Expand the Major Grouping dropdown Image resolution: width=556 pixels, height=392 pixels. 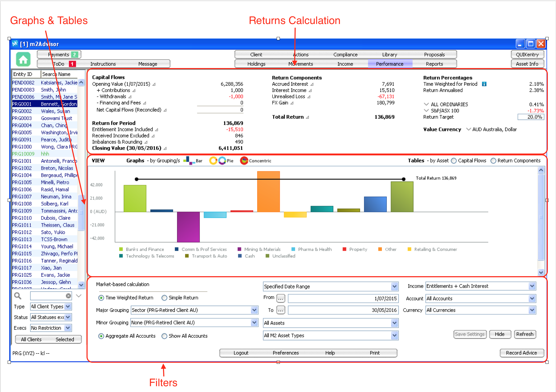pos(254,310)
